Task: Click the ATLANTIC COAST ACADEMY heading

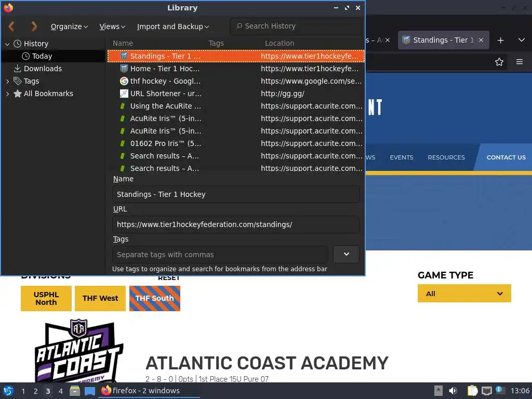Action: (x=267, y=363)
